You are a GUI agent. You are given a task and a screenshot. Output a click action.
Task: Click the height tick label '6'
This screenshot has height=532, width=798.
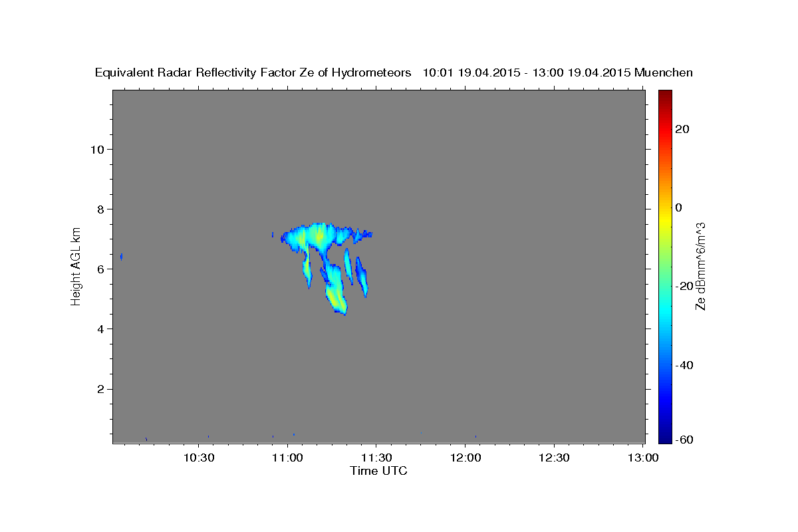(x=100, y=269)
